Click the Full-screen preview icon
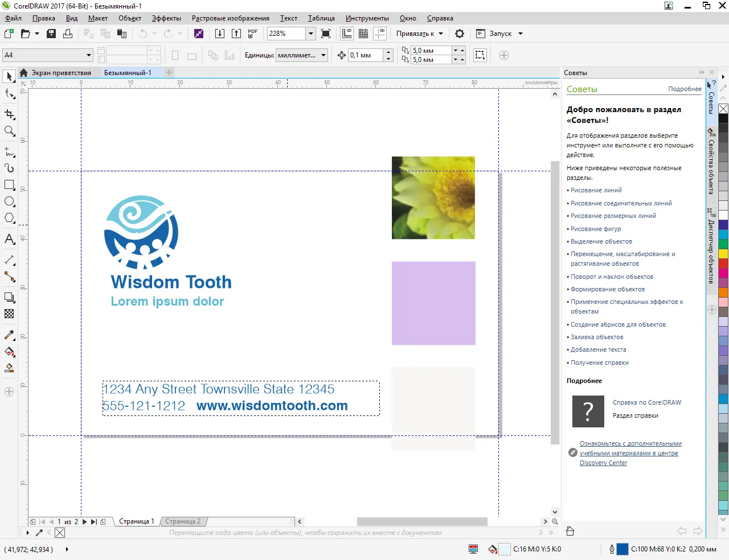The height and width of the screenshot is (560, 729). pyautogui.click(x=326, y=34)
